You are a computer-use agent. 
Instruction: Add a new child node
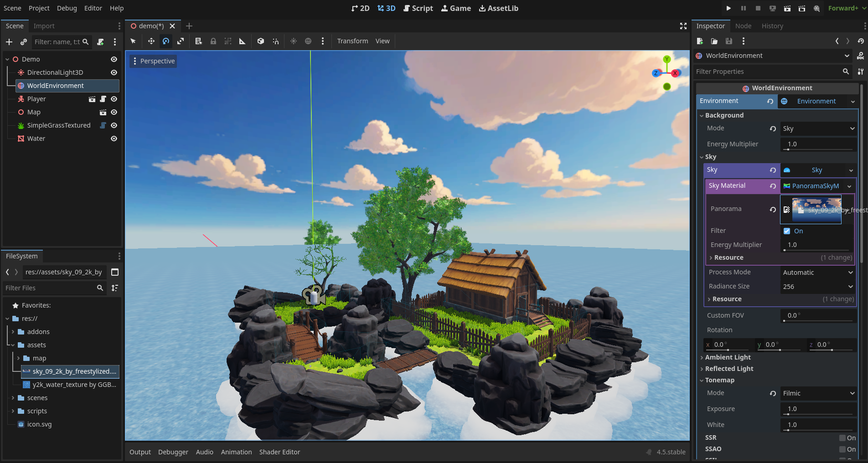click(x=9, y=42)
